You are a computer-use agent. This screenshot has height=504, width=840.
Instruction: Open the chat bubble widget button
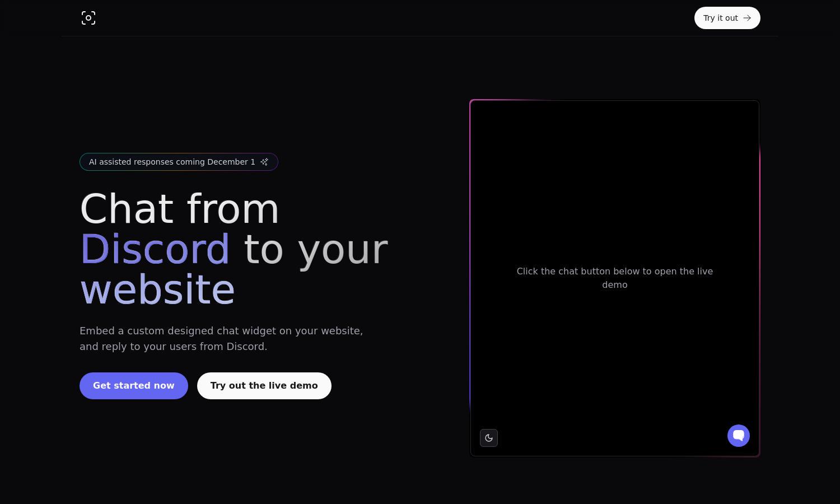[738, 436]
